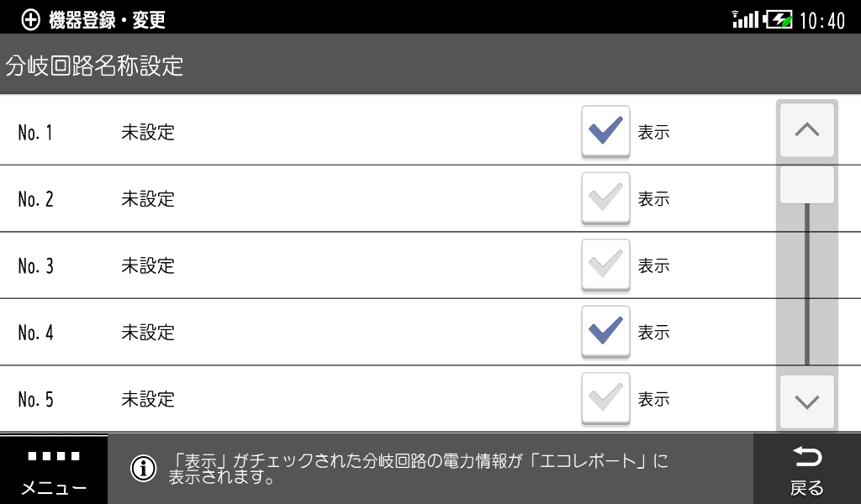Screen dimensions: 861x504
Task: Open the No. 5 未設定 circuit row
Action: point(148,399)
